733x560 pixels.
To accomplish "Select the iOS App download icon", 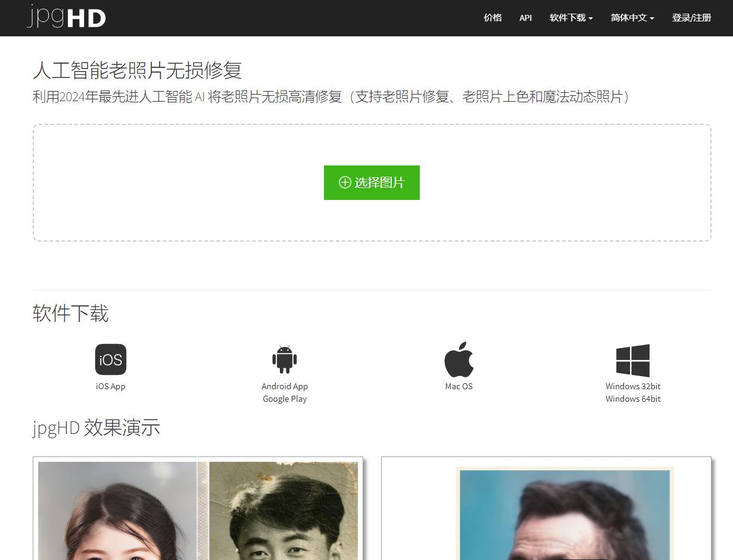I will [110, 359].
